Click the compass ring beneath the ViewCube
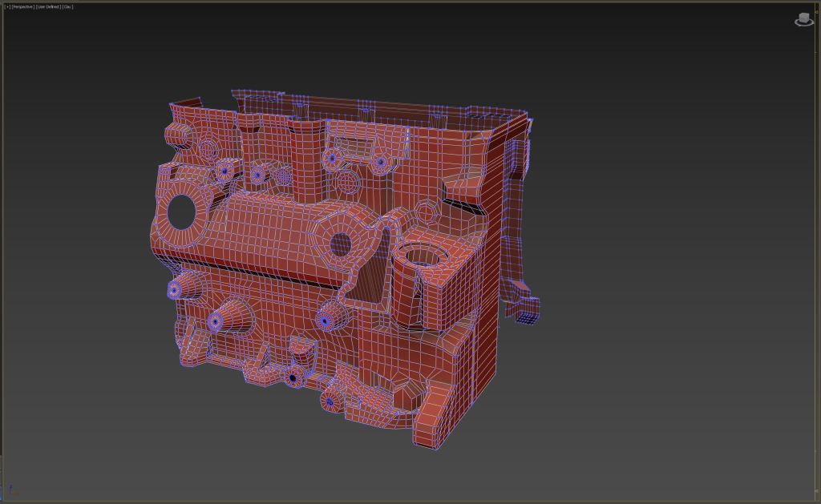Viewport: 821px width, 504px height. coord(804,24)
